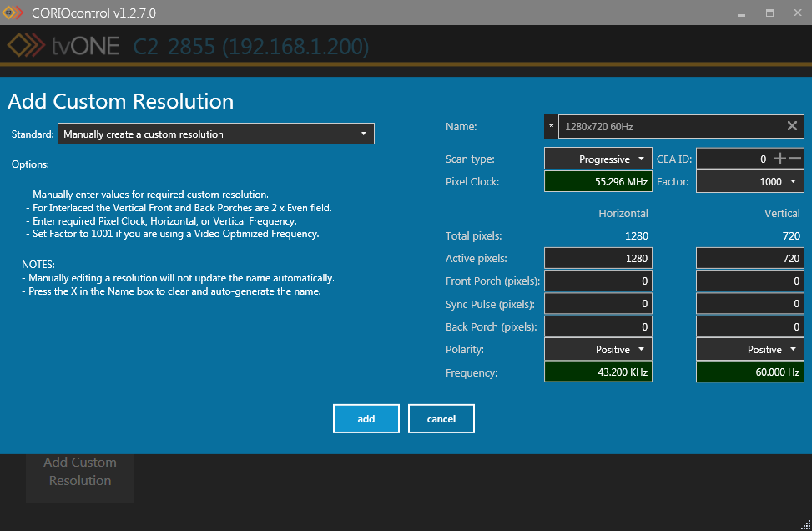Image resolution: width=812 pixels, height=531 pixels.
Task: Click the Scan type: label
Action: pyautogui.click(x=470, y=159)
